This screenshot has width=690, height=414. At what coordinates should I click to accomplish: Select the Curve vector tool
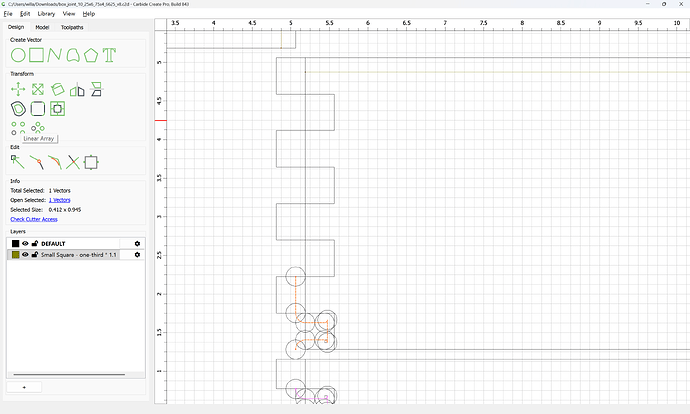pyautogui.click(x=73, y=55)
